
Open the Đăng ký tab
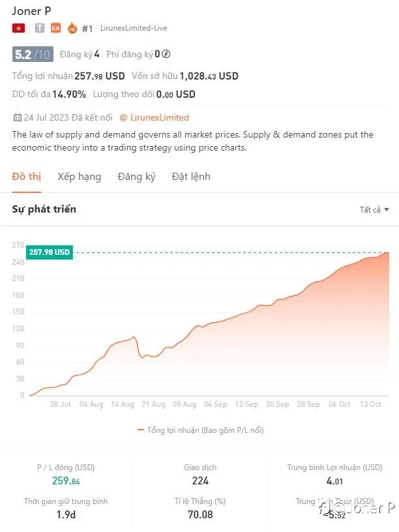pyautogui.click(x=136, y=177)
